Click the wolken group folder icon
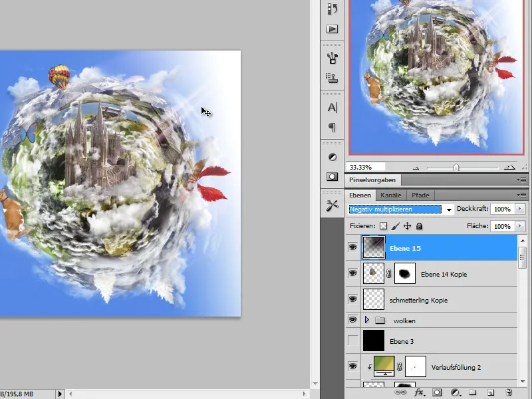Image resolution: width=532 pixels, height=399 pixels. pyautogui.click(x=380, y=321)
